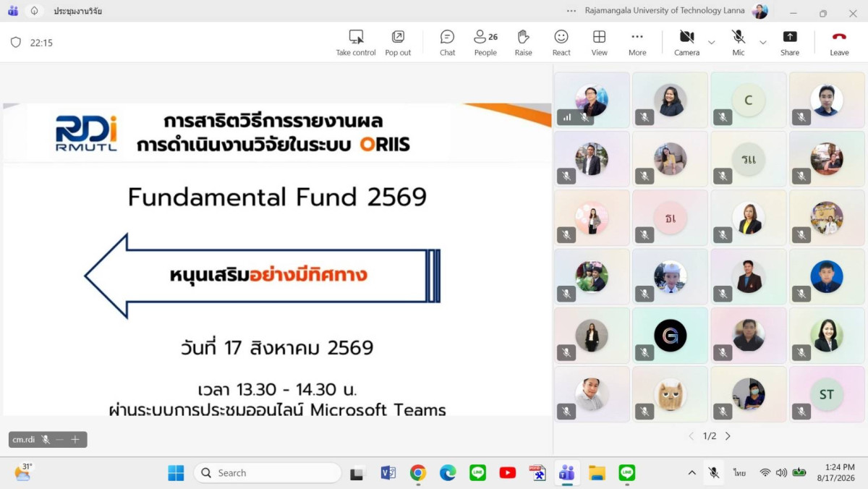Open the weather widget showing 31°
Viewport: 868px width, 489px height.
click(22, 473)
